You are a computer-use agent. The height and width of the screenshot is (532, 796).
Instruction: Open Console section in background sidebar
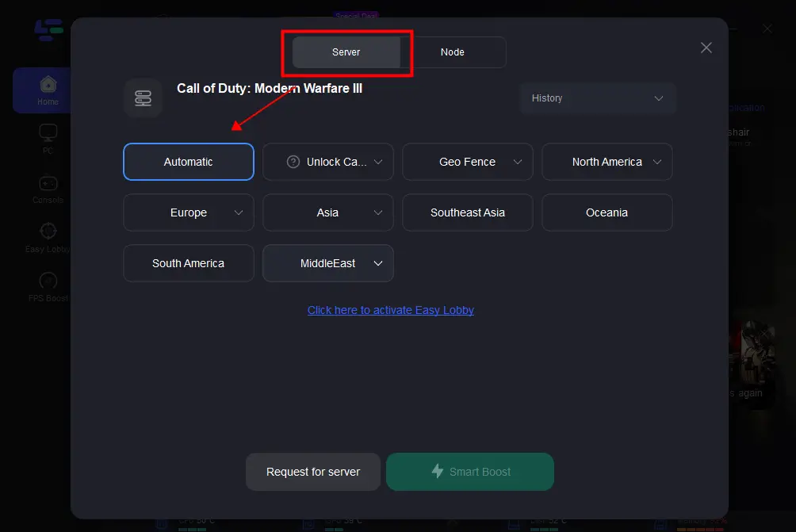click(x=48, y=189)
